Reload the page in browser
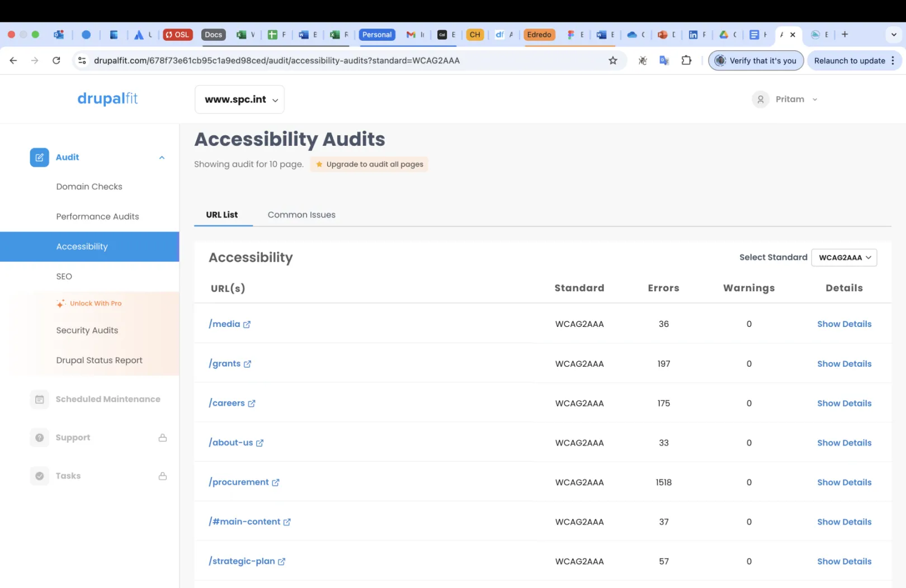Image resolution: width=906 pixels, height=588 pixels. click(56, 60)
